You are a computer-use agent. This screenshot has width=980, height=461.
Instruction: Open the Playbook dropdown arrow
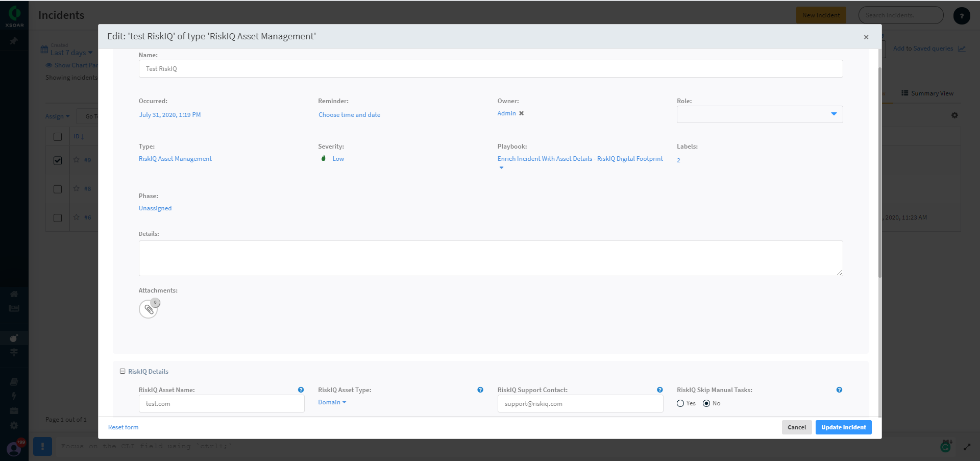[501, 168]
